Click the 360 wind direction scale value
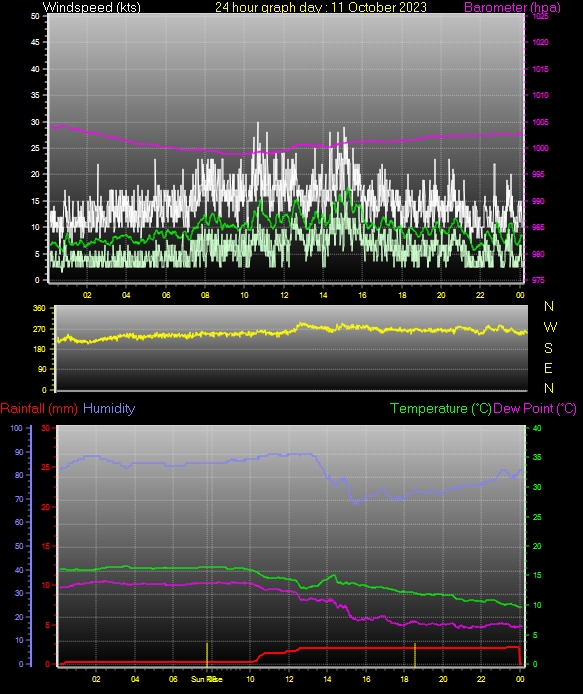Screen dimensions: 583x694 coord(39,308)
